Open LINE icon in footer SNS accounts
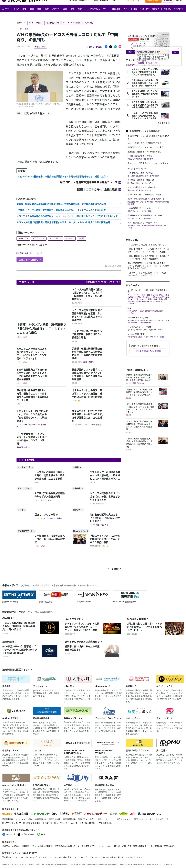 click(x=39, y=834)
